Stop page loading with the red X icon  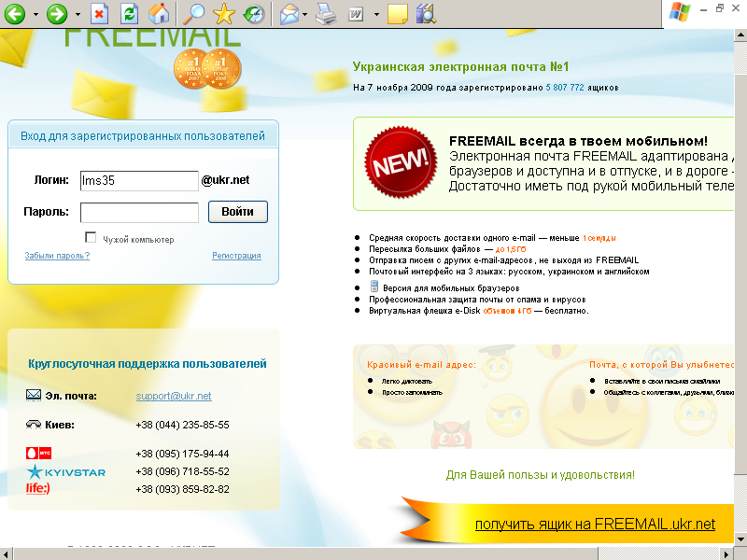pyautogui.click(x=99, y=13)
